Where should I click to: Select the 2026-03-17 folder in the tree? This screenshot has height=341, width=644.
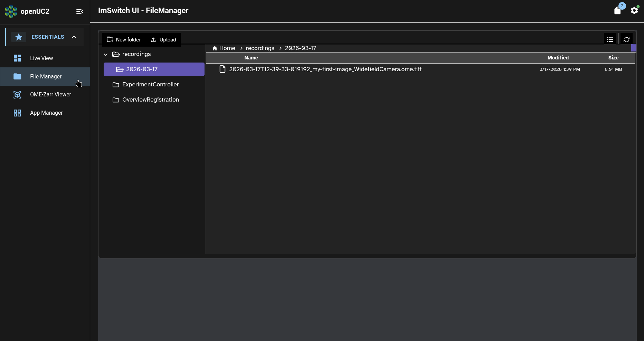click(x=142, y=69)
